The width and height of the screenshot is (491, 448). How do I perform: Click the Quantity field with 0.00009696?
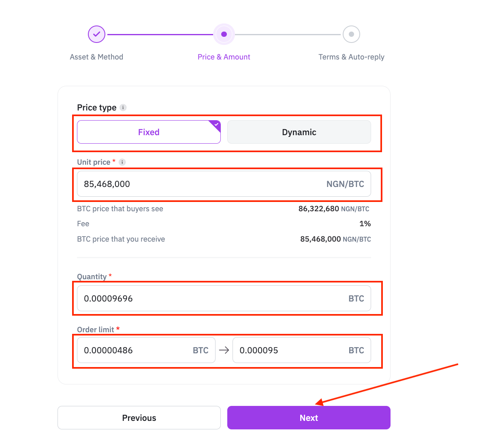coord(224,298)
